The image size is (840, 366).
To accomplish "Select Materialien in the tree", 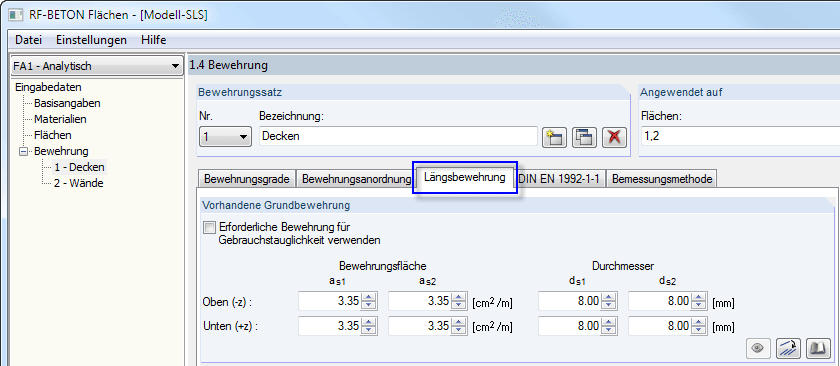I will click(60, 119).
